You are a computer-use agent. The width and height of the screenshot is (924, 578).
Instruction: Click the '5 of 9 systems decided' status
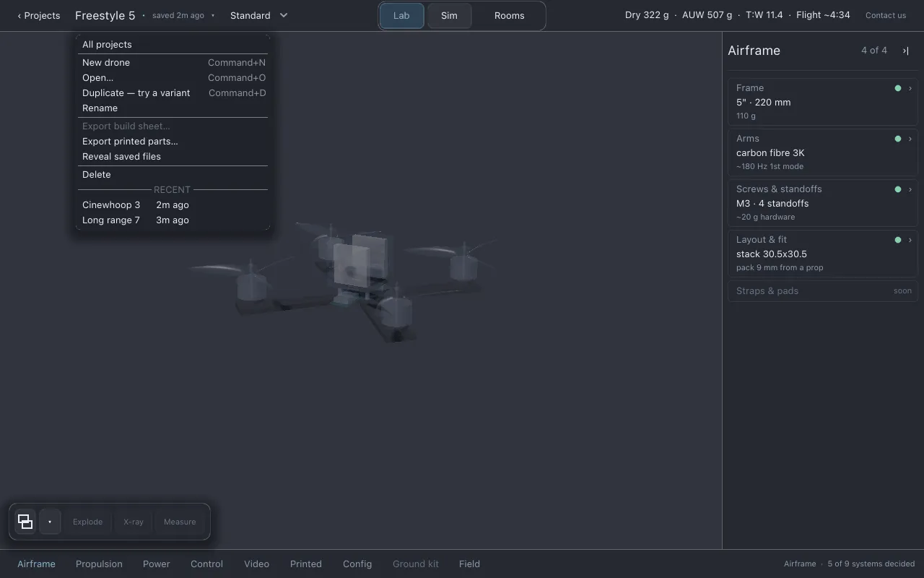coord(871,564)
